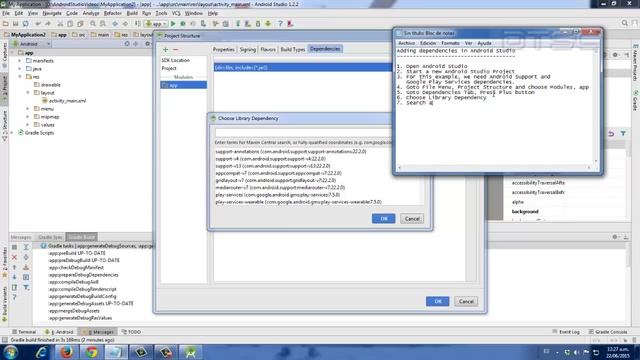Screen dimensions: 640x360
Task: Click the filter icon above properties list
Action: [623, 134]
